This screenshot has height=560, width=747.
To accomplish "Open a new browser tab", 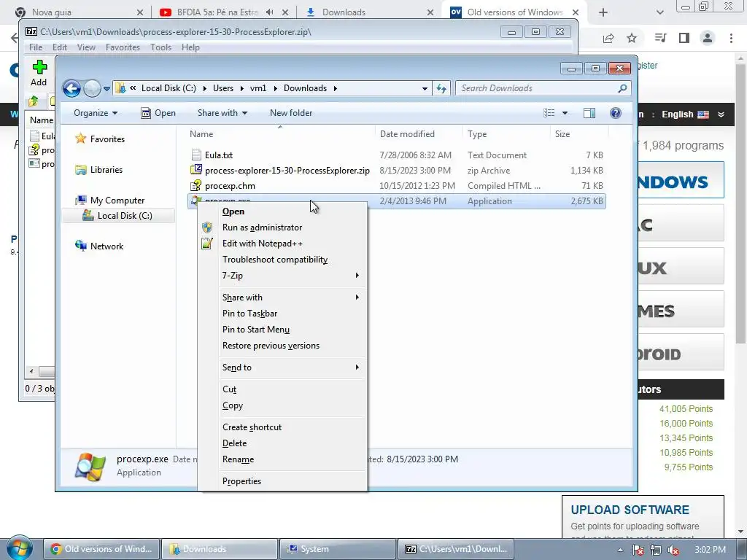I will (x=603, y=12).
